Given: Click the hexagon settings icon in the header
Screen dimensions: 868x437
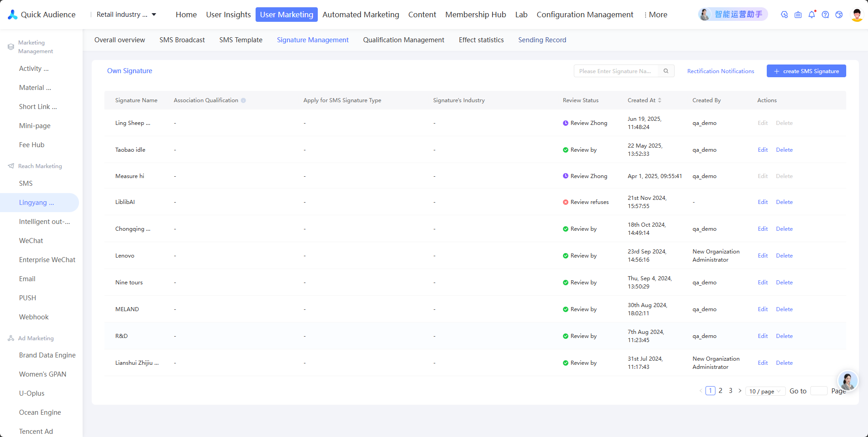Looking at the screenshot, I should pos(784,15).
